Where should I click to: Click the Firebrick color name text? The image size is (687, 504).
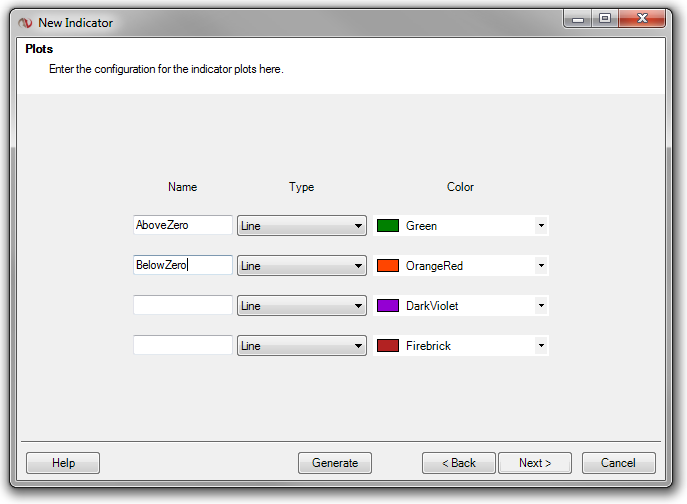[x=428, y=346]
